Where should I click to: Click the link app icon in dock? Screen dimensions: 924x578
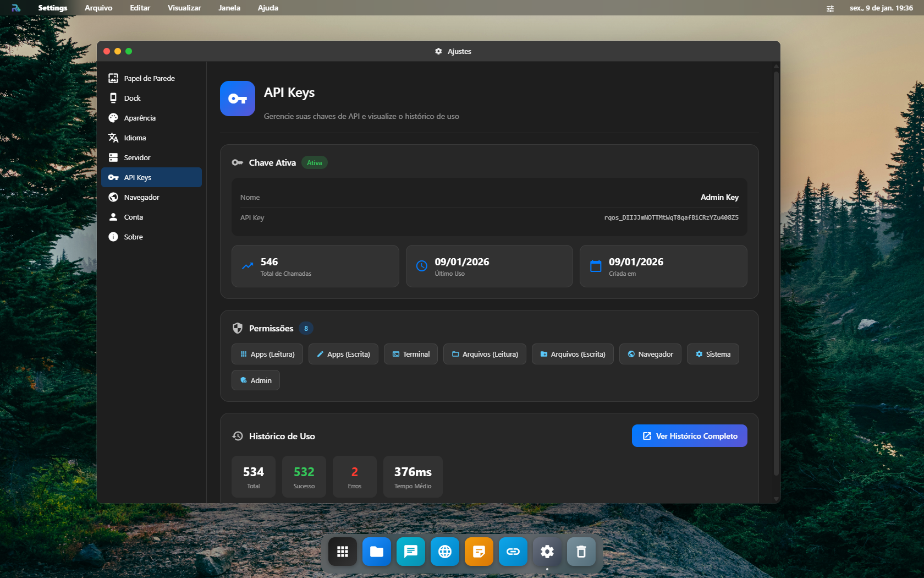[513, 552]
